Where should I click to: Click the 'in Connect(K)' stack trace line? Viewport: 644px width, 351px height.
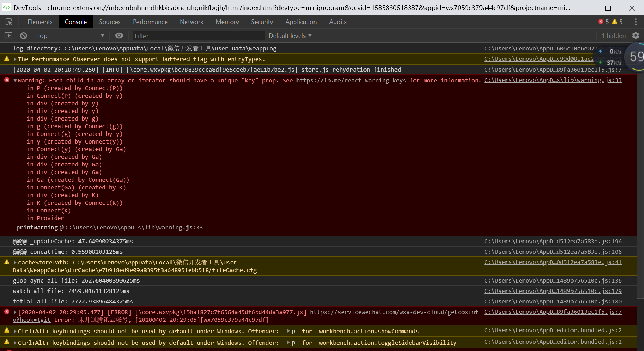49,210
